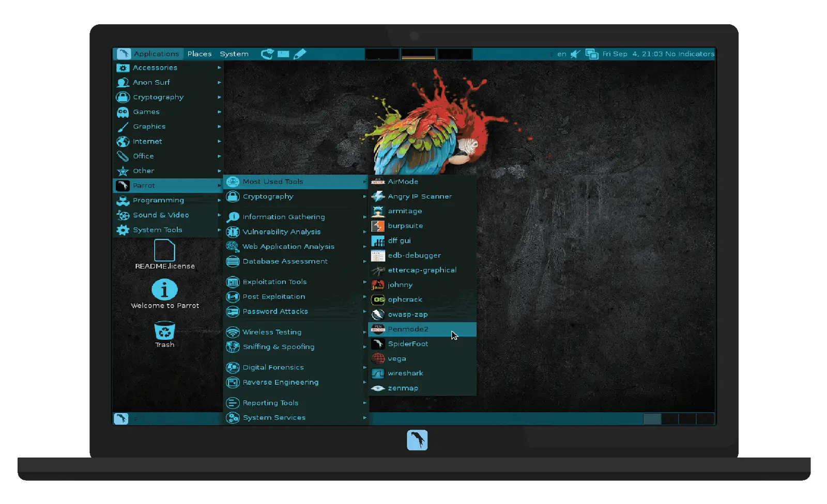Screen dimensions: 827x504
Task: Launch armitage
Action: point(422,211)
